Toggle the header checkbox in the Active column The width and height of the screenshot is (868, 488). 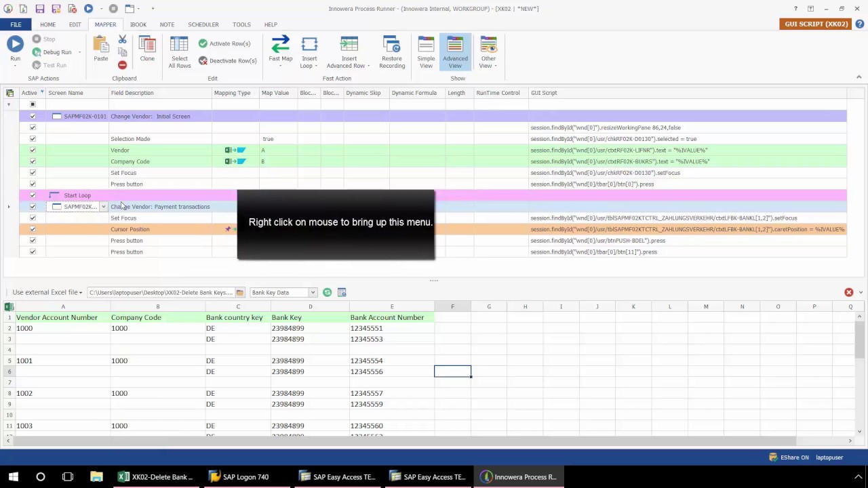(x=33, y=104)
